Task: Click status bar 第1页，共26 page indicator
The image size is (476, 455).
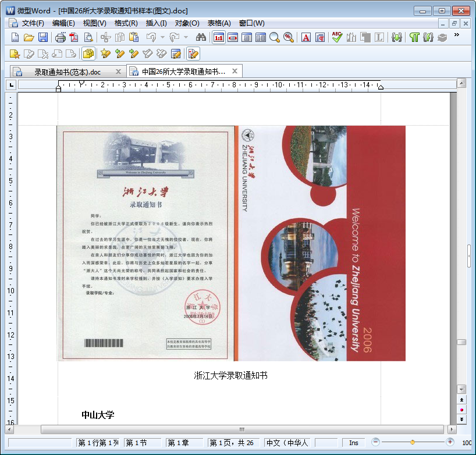Action: click(233, 443)
